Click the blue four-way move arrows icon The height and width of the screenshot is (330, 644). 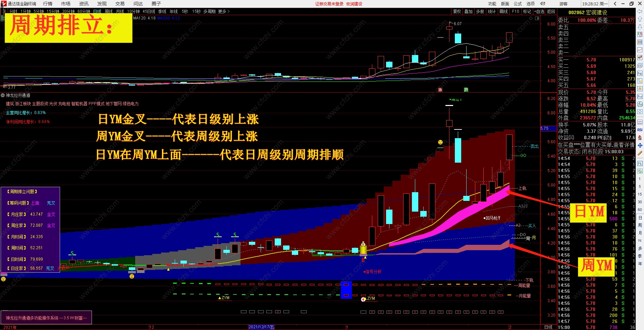[x=640, y=145]
